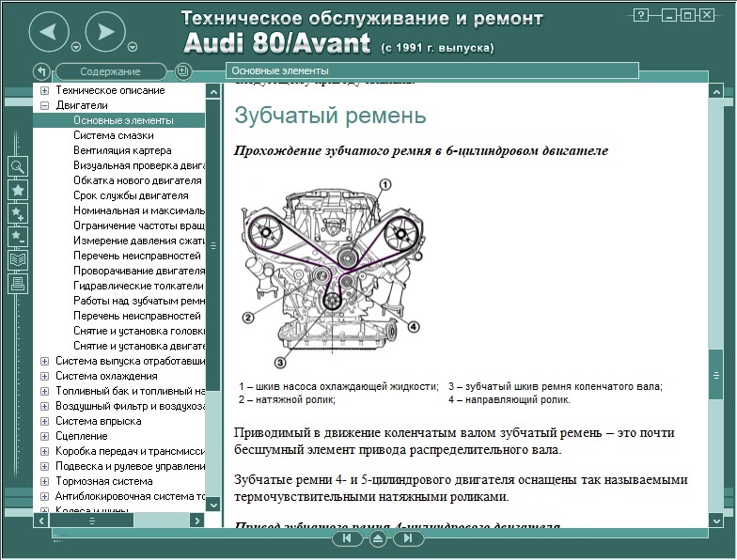Screen dimensions: 737x560
Task: Open the book icon in sidebar
Action: click(18, 259)
